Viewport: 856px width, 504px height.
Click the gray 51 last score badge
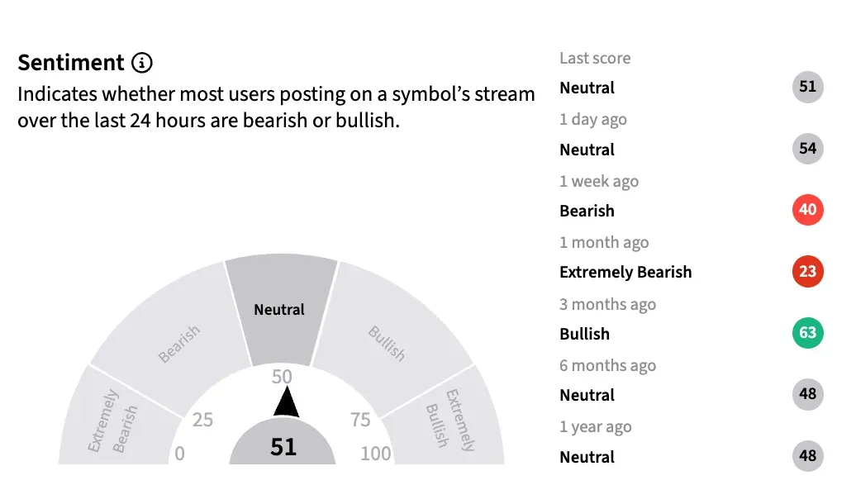point(807,87)
